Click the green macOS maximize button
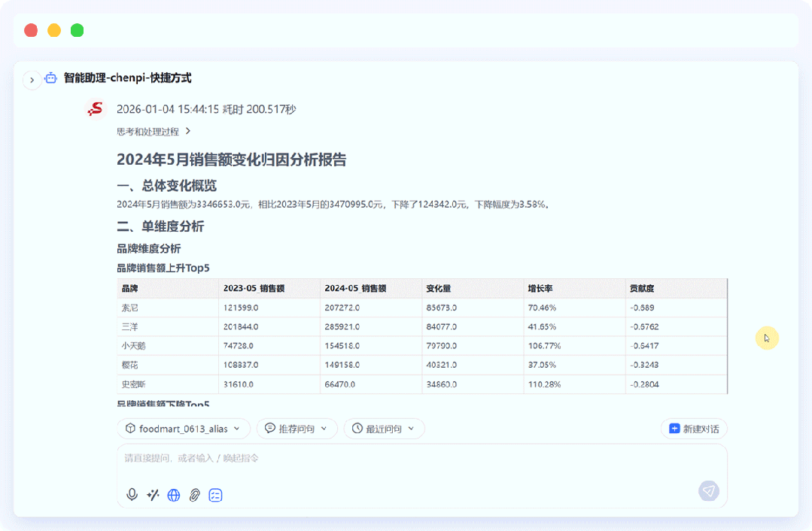Screen dimensions: 812x531 tap(77, 31)
